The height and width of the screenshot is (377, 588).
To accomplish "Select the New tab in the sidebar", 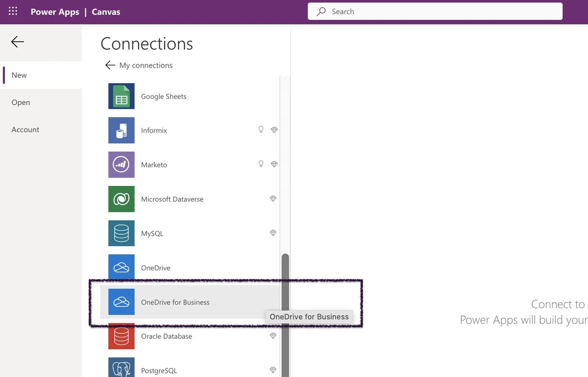I will (x=19, y=75).
